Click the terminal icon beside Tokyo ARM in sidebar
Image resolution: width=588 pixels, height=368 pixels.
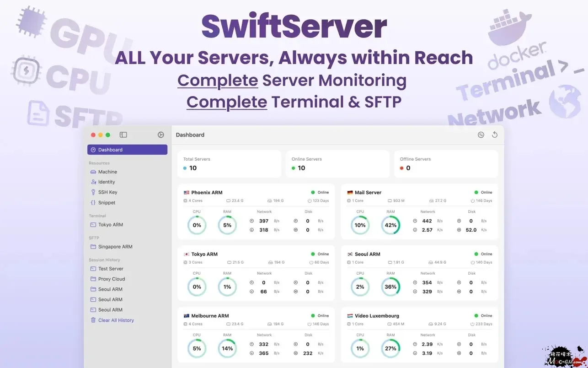click(x=93, y=225)
